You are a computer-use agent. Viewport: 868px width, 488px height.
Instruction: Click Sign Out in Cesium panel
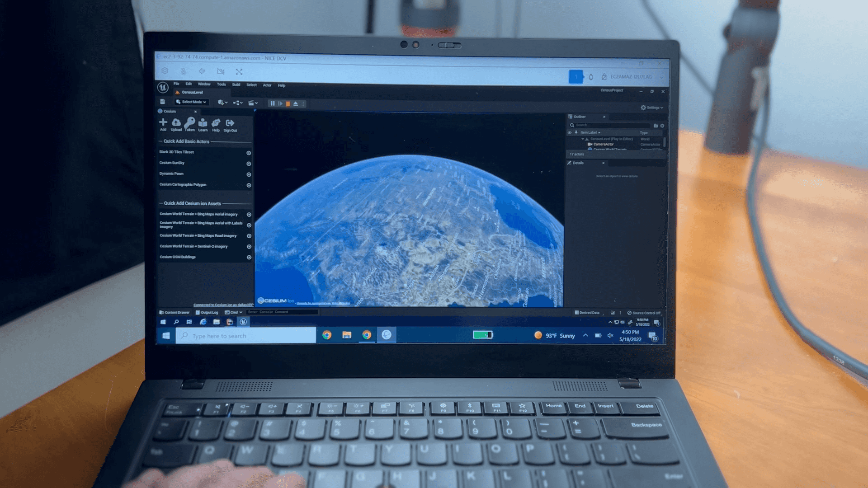[230, 125]
